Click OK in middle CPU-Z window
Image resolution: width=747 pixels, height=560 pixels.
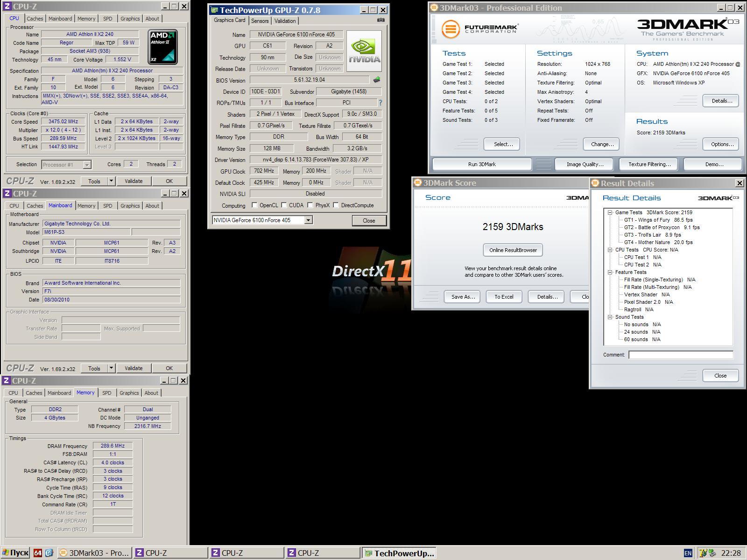169,368
